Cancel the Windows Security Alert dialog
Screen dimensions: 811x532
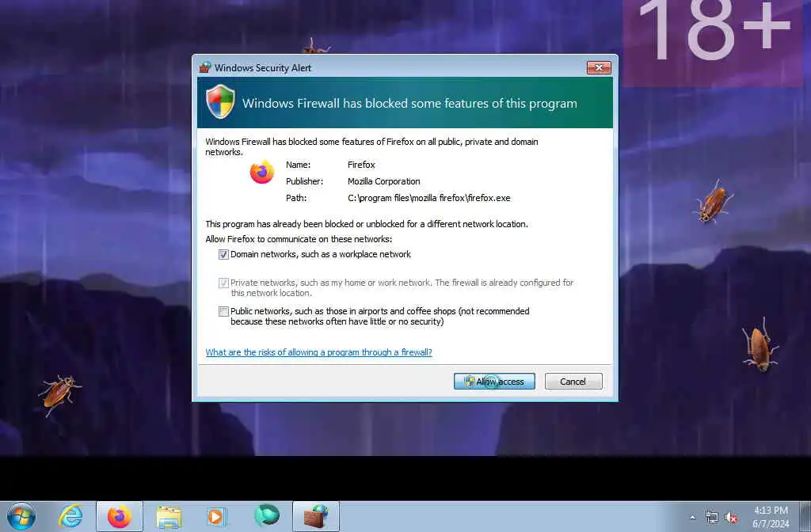coord(573,382)
